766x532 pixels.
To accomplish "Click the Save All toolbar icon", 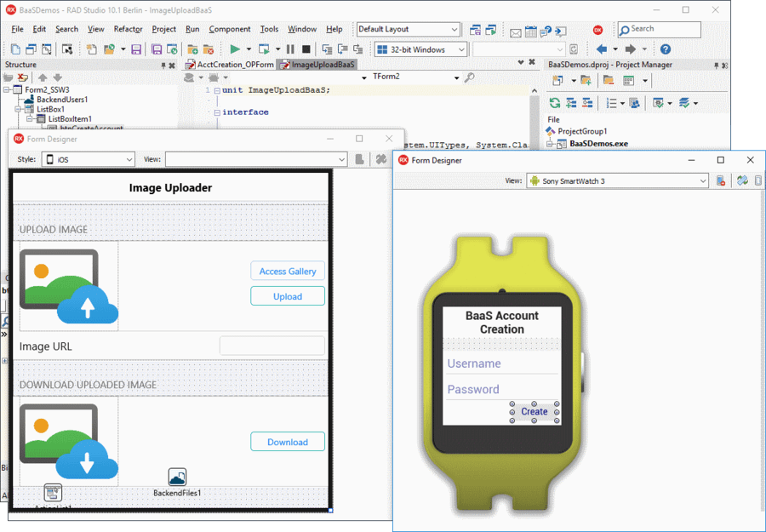I will coord(157,49).
